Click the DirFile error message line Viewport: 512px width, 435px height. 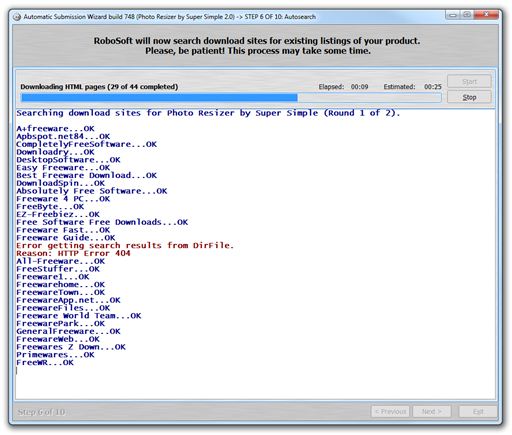[x=125, y=245]
